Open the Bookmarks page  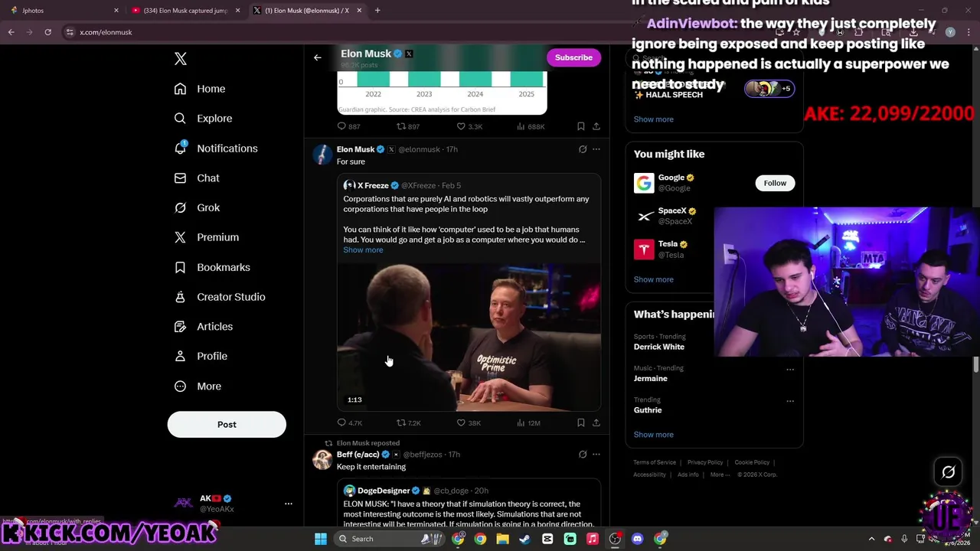point(212,267)
